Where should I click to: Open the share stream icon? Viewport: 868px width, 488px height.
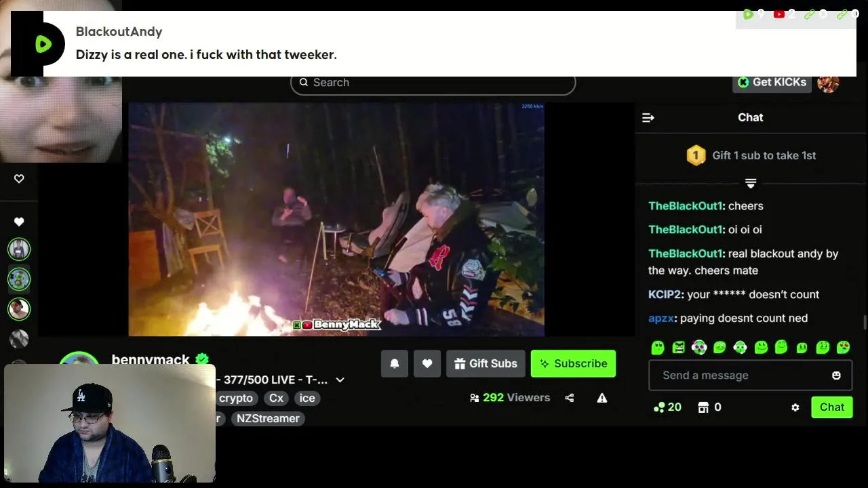(x=570, y=398)
